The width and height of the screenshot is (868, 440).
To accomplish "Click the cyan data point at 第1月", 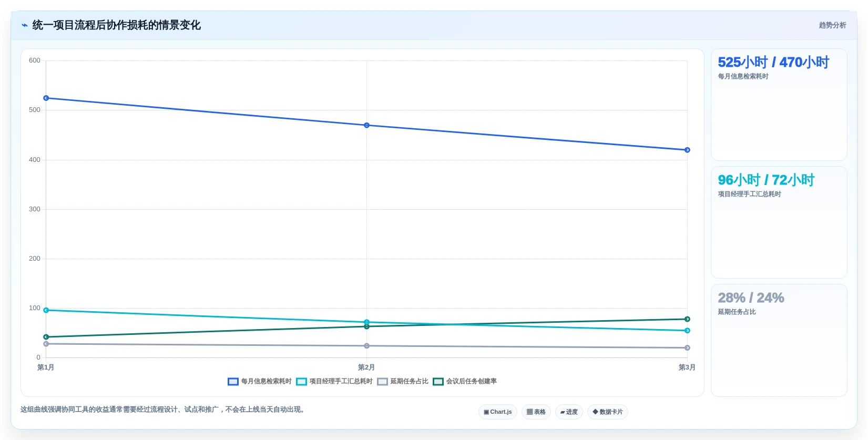I will 46,310.
